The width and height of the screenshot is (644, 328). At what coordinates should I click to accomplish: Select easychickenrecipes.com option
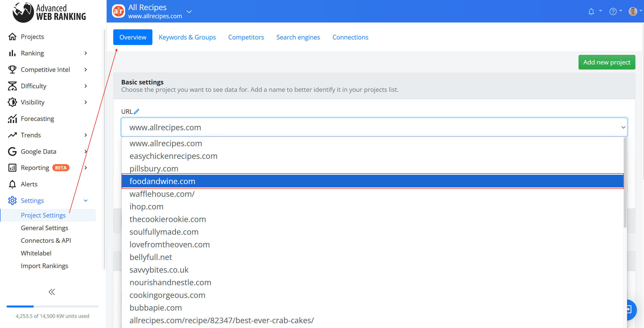pos(373,156)
